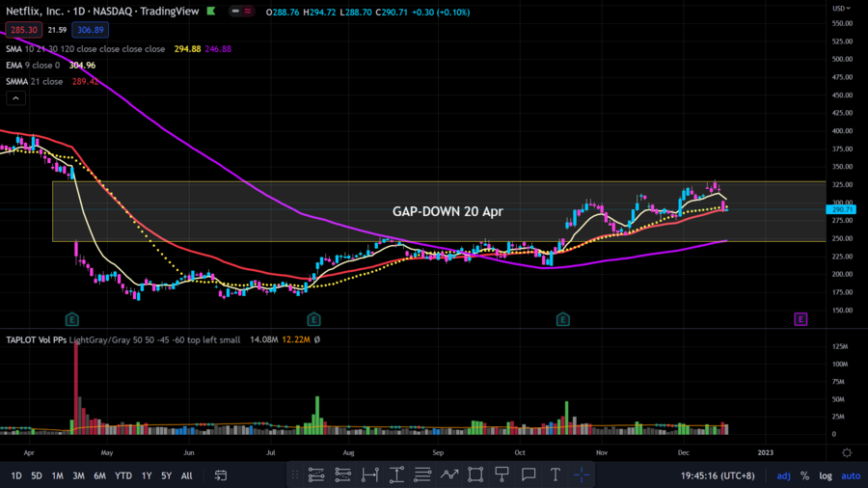The width and height of the screenshot is (868, 488).
Task: Click the 19:45:16 (UTC+8) timezone clock
Action: (718, 475)
